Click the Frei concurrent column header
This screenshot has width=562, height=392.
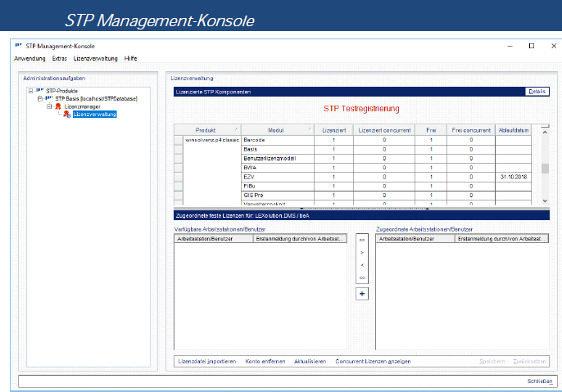coord(471,130)
